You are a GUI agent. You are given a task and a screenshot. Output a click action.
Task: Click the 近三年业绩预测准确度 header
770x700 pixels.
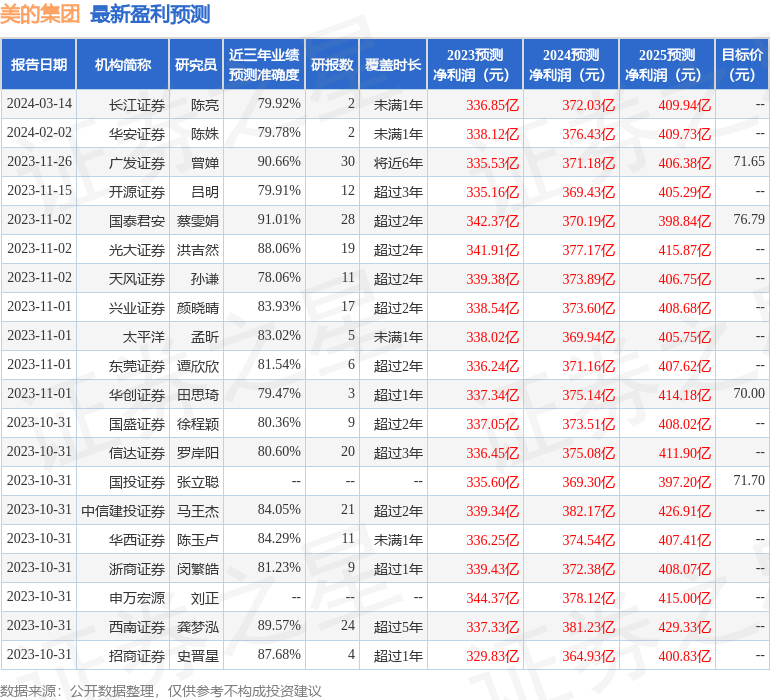(264, 65)
